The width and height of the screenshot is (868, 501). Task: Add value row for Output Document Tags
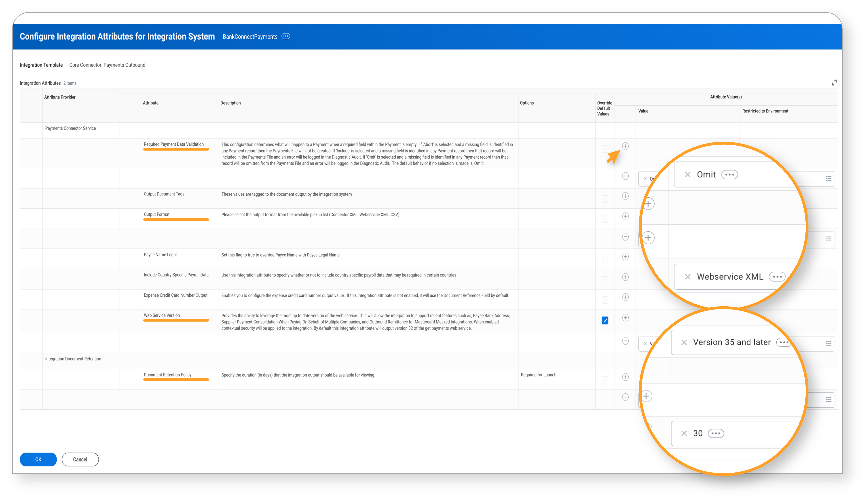coord(625,196)
